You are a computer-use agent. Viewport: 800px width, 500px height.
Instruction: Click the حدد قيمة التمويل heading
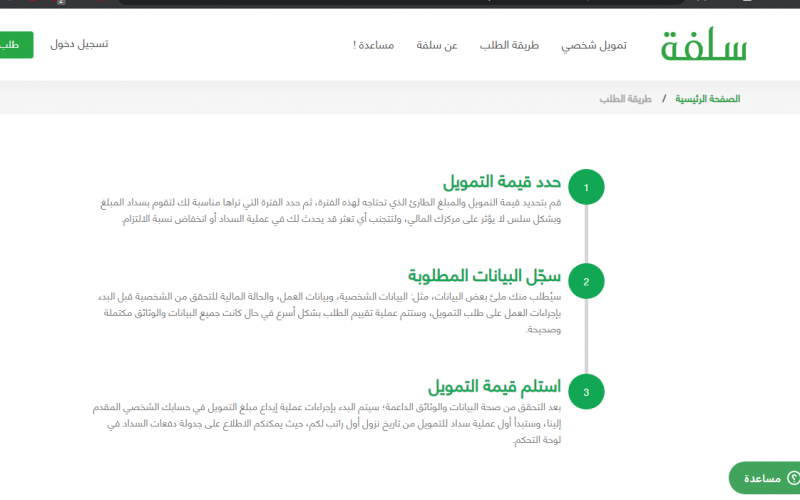502,182
